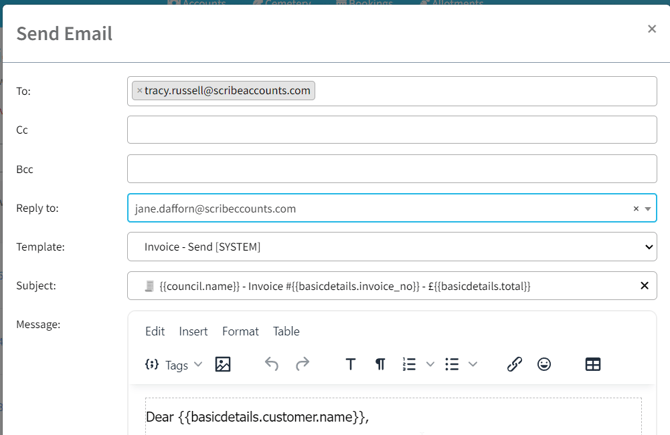
Task: Apply numbered list formatting
Action: [409, 365]
